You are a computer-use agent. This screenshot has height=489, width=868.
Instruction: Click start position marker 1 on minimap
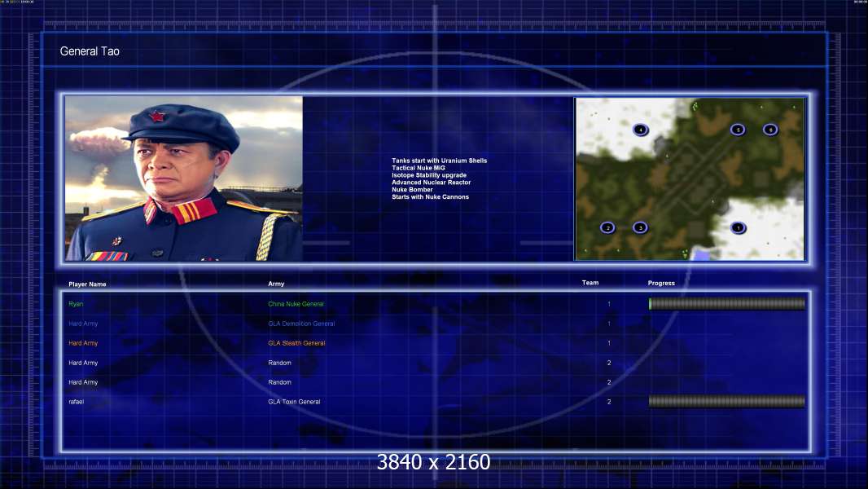click(x=738, y=227)
